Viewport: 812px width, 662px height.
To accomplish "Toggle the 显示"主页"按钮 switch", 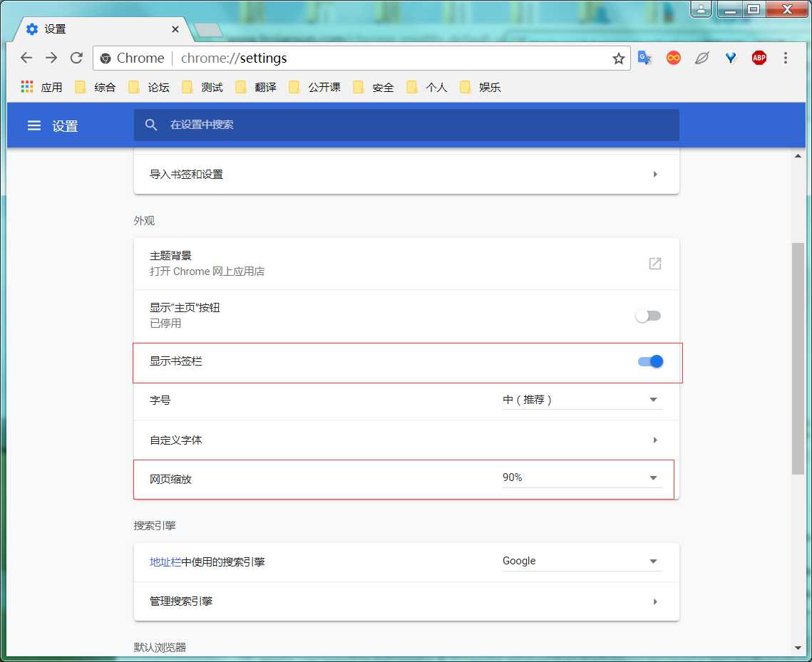I will click(648, 316).
